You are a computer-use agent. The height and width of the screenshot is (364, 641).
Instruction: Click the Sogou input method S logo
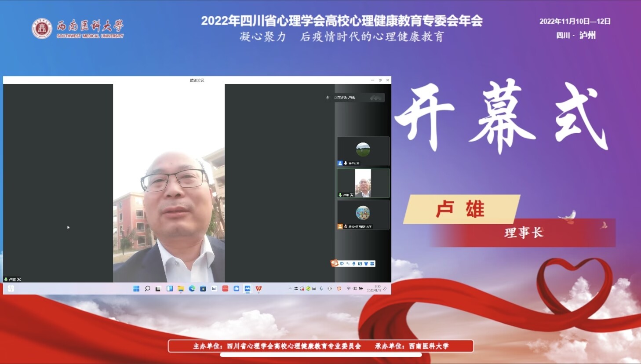pyautogui.click(x=335, y=263)
